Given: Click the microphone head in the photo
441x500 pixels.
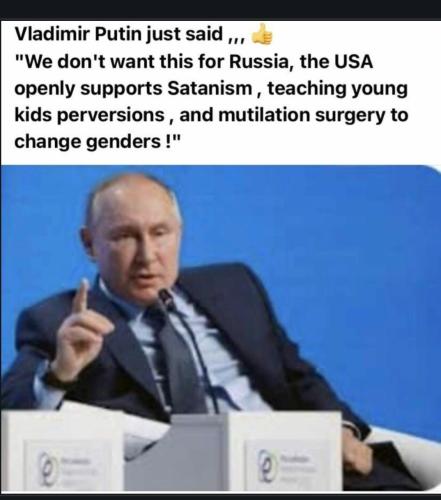Looking at the screenshot, I should [166, 298].
